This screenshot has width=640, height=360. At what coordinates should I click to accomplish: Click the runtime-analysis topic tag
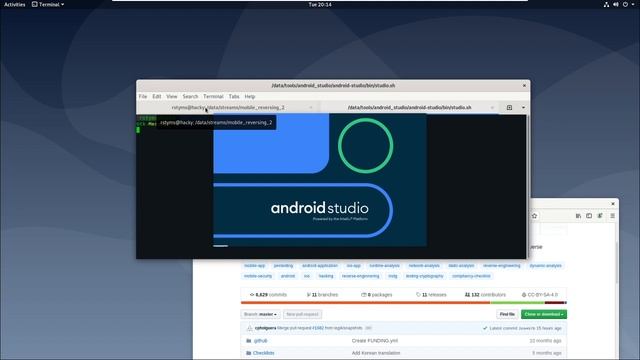tap(384, 266)
